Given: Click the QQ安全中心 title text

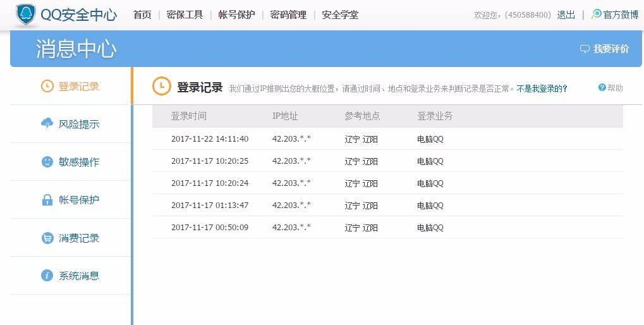Looking at the screenshot, I should coord(79,15).
